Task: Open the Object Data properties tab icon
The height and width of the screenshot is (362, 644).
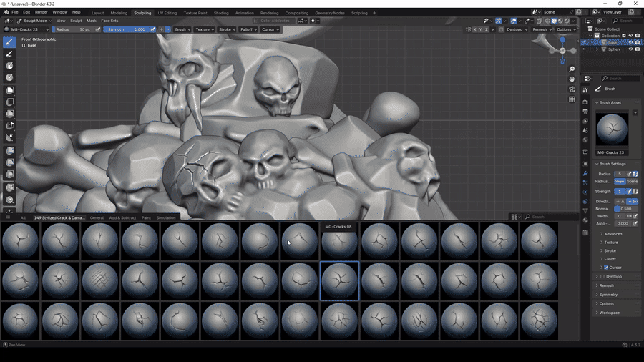Action: pyautogui.click(x=585, y=211)
